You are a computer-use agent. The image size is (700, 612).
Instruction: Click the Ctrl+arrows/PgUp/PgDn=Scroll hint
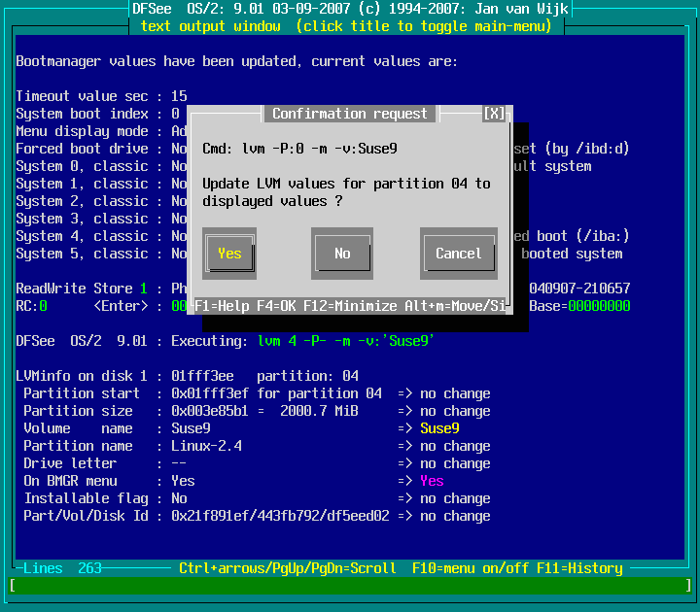[x=287, y=568]
